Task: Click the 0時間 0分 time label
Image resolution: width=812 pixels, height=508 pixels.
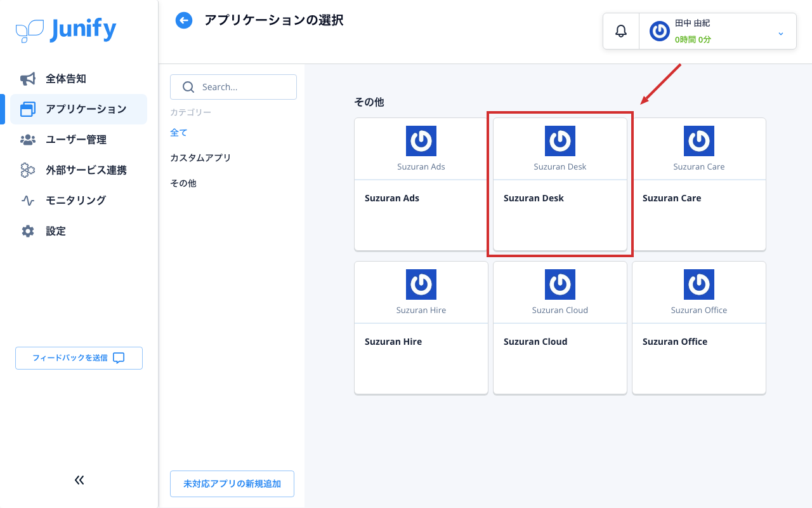Action: point(693,39)
